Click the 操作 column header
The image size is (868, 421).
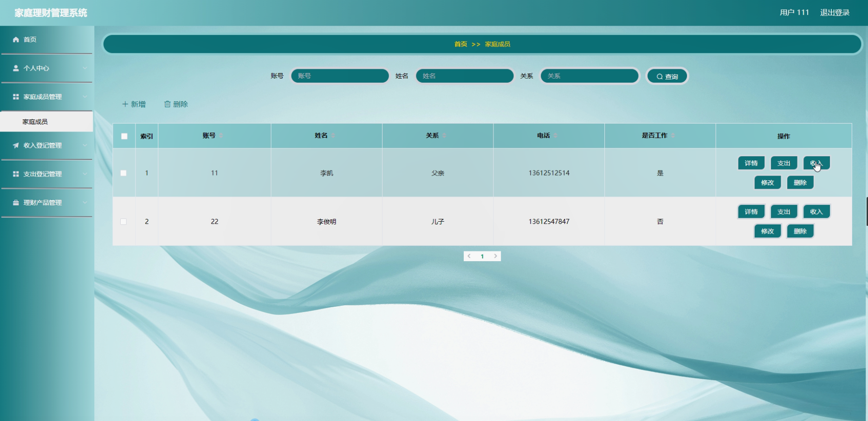[784, 136]
